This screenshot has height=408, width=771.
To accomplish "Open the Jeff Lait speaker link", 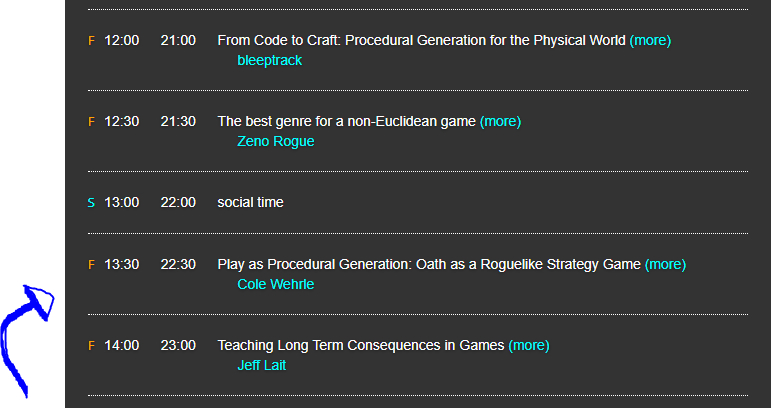I will click(x=261, y=365).
